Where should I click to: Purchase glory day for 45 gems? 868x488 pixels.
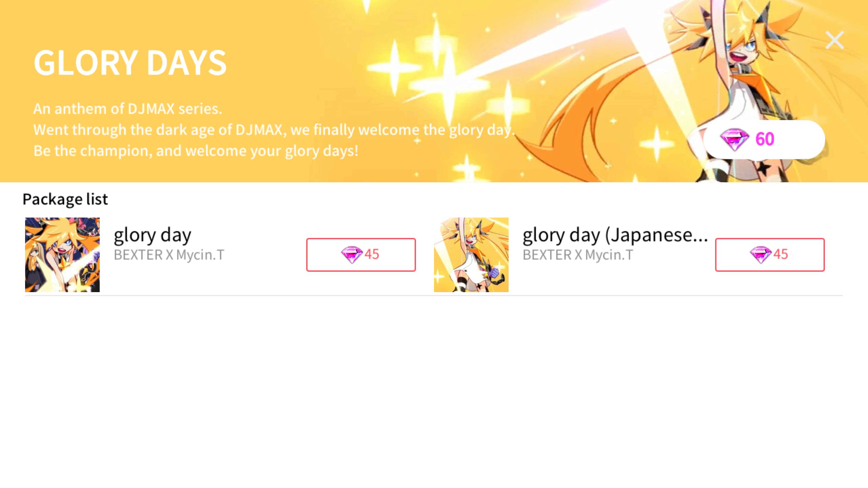(361, 255)
